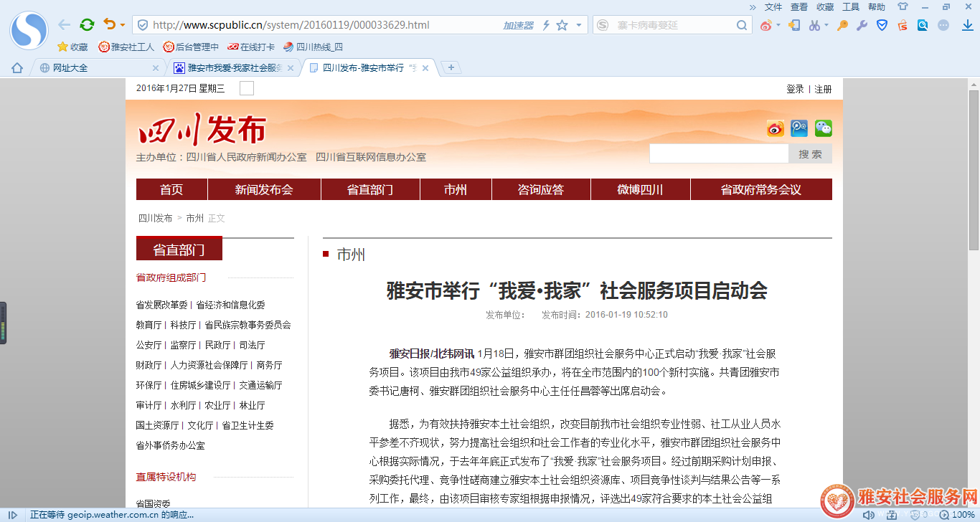Open 在线打卡 bookmark
This screenshot has width=980, height=522.
click(251, 47)
